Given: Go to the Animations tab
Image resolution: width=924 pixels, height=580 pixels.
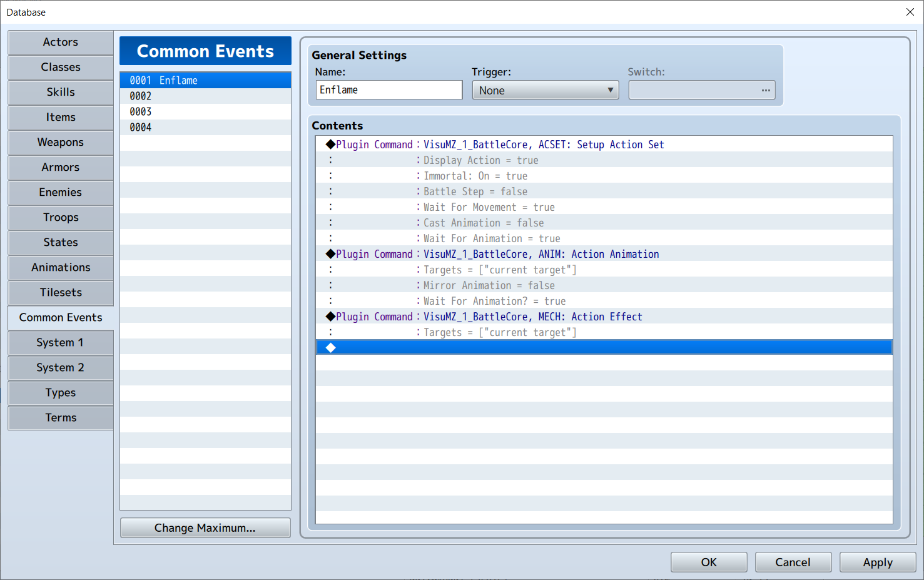Looking at the screenshot, I should [61, 267].
